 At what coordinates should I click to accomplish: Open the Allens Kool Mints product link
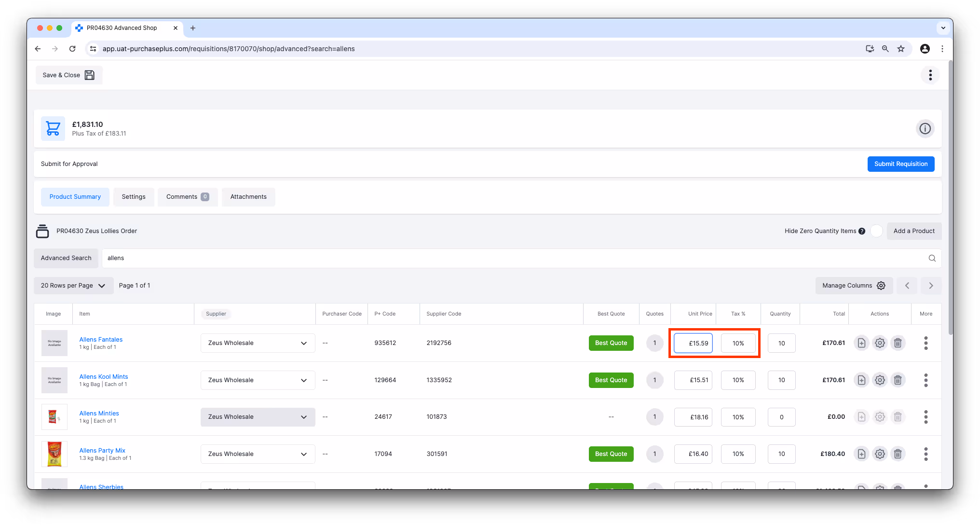point(104,376)
